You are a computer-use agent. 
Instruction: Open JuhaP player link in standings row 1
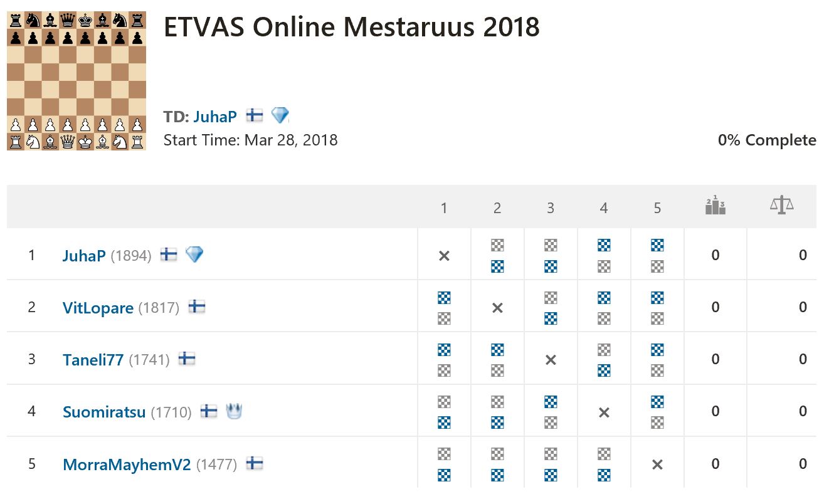84,256
